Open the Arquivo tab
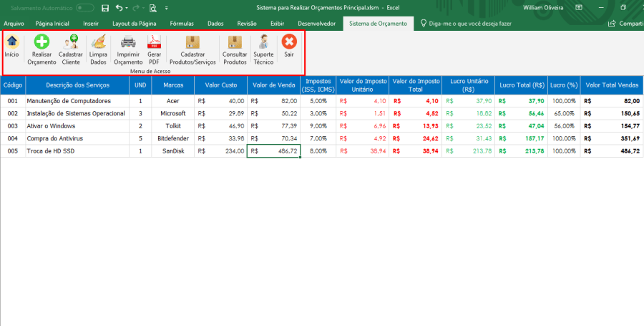Viewport: 644px width, 326px height. pyautogui.click(x=14, y=24)
